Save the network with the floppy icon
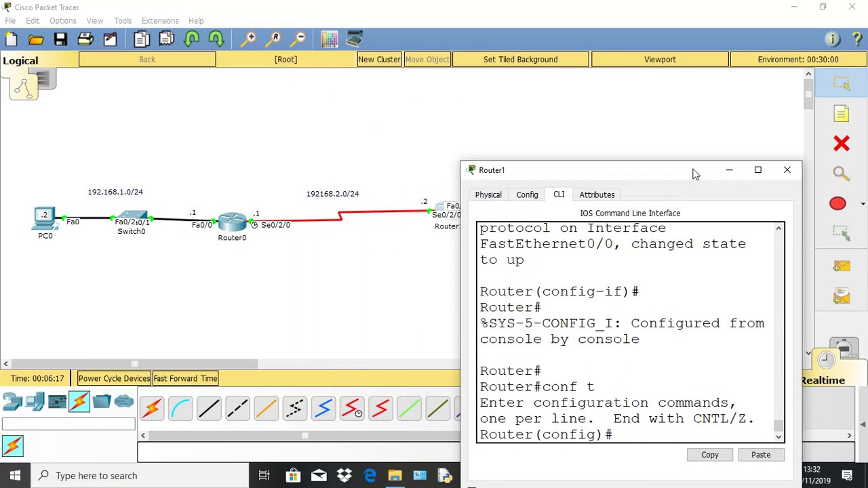868x488 pixels. point(60,40)
